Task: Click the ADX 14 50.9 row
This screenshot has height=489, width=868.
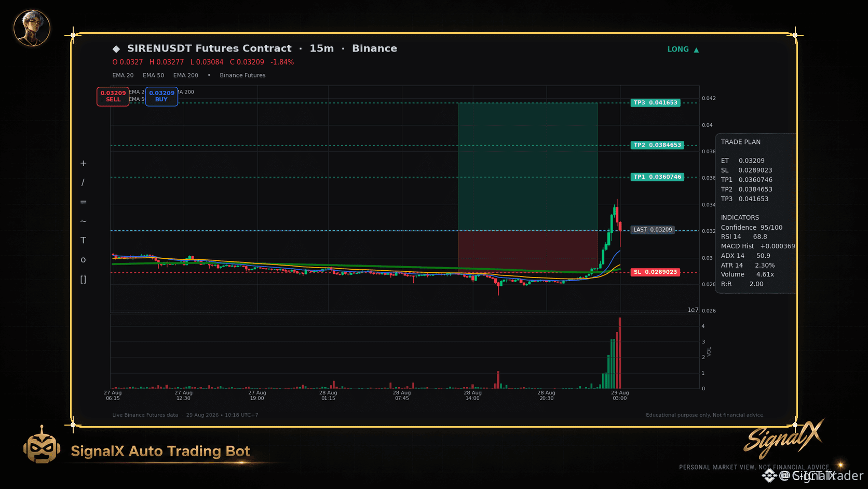Action: [x=745, y=256]
